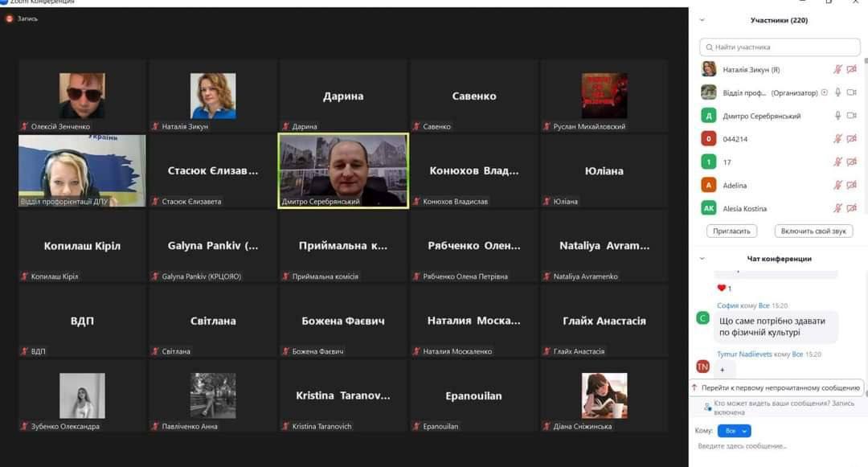Click the Пригласить button

coord(731,231)
